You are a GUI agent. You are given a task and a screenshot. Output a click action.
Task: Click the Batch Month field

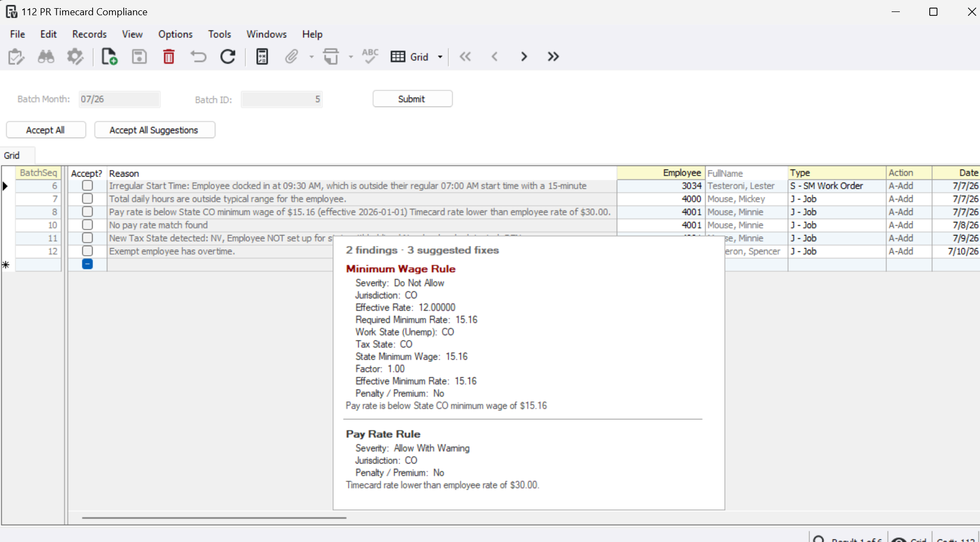click(119, 99)
